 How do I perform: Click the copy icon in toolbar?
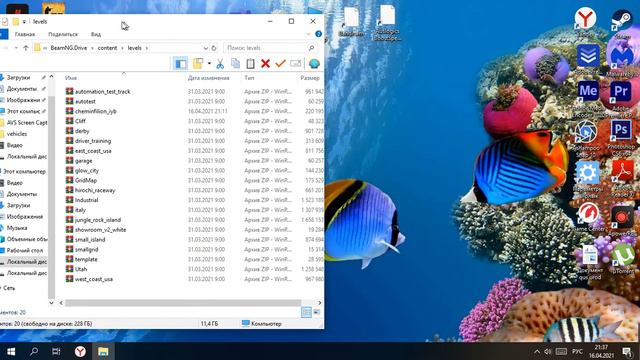coord(235,64)
